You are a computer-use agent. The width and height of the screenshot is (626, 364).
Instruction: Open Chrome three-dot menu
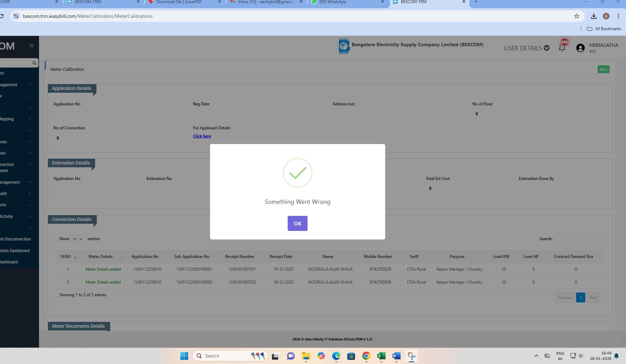click(618, 16)
